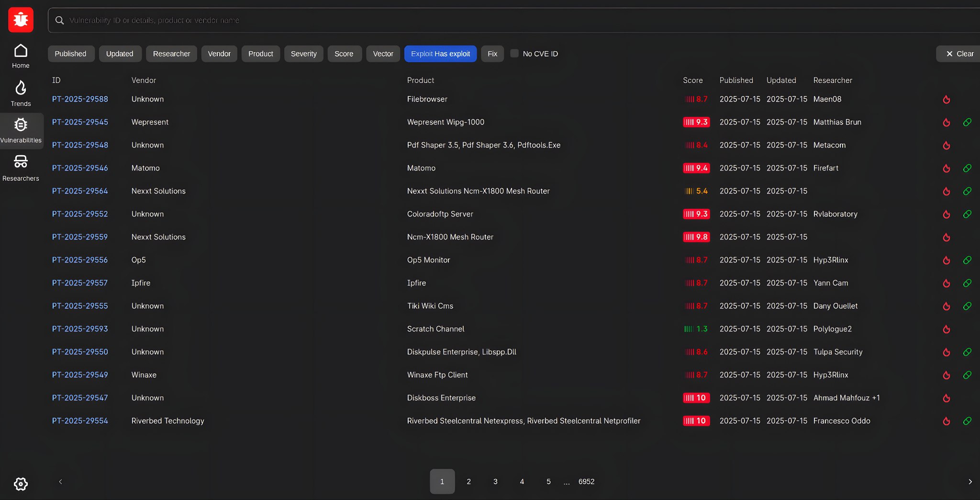Viewport: 980px width, 500px height.
Task: Click green link icon in PT-2025-29564 row
Action: coord(967,191)
